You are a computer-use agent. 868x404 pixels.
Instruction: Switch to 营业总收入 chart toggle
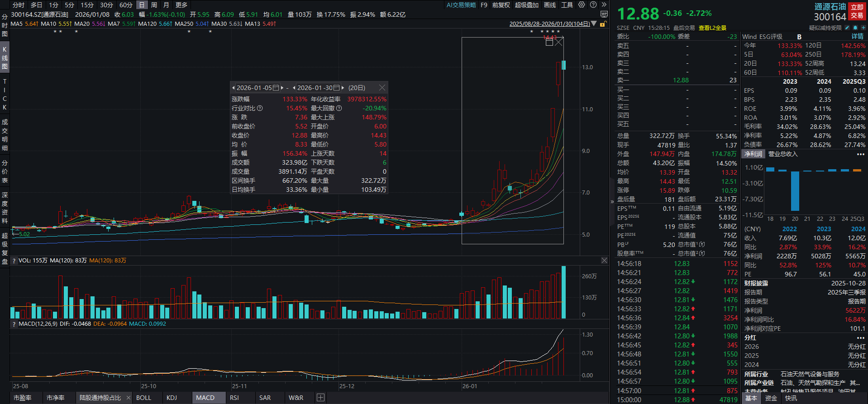(x=783, y=154)
